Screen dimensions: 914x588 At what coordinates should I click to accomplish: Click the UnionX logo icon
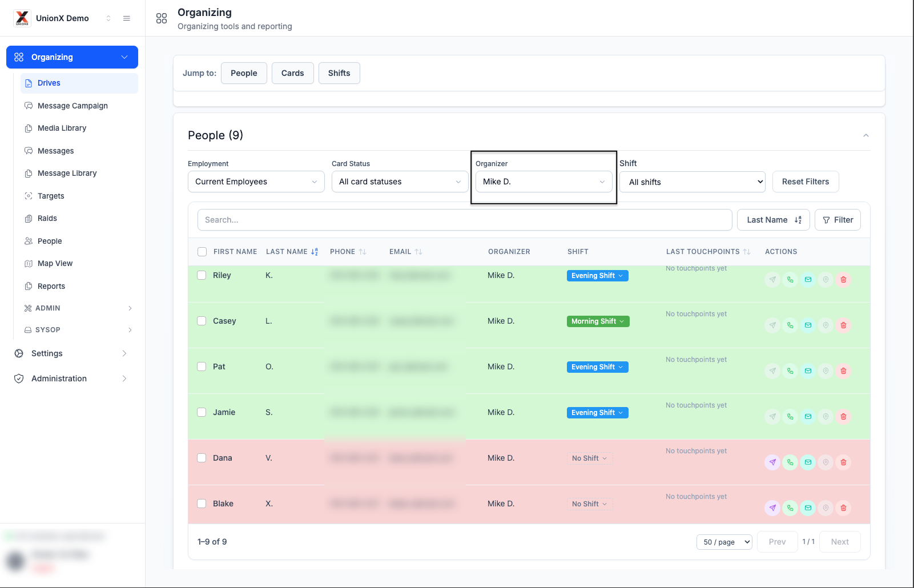pyautogui.click(x=22, y=18)
